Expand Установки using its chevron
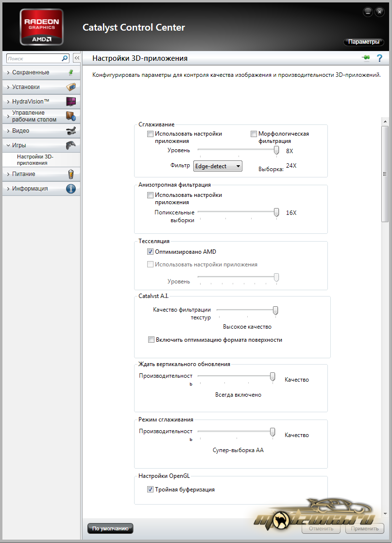 coord(8,88)
